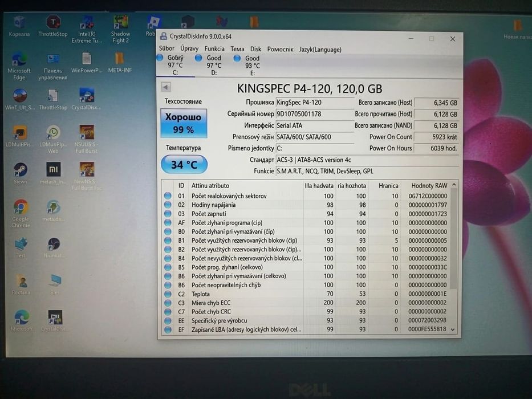The width and height of the screenshot is (532, 399).
Task: Click the attribute list scroll up arrow
Action: 454,185
